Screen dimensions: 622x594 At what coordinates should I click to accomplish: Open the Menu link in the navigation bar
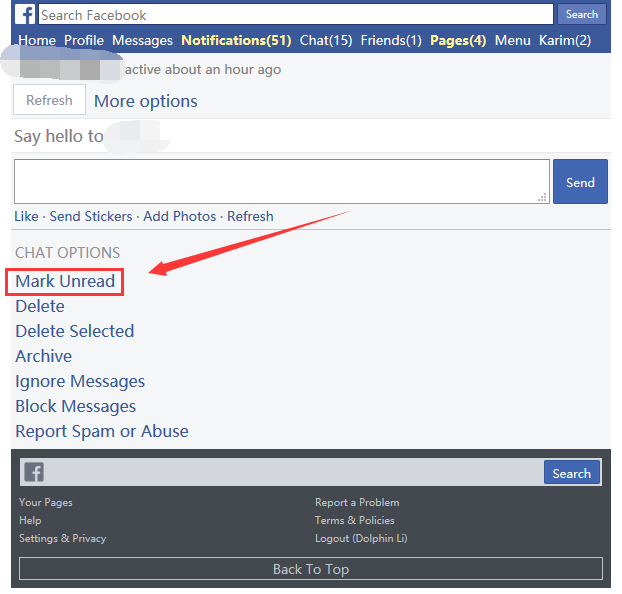pyautogui.click(x=513, y=40)
